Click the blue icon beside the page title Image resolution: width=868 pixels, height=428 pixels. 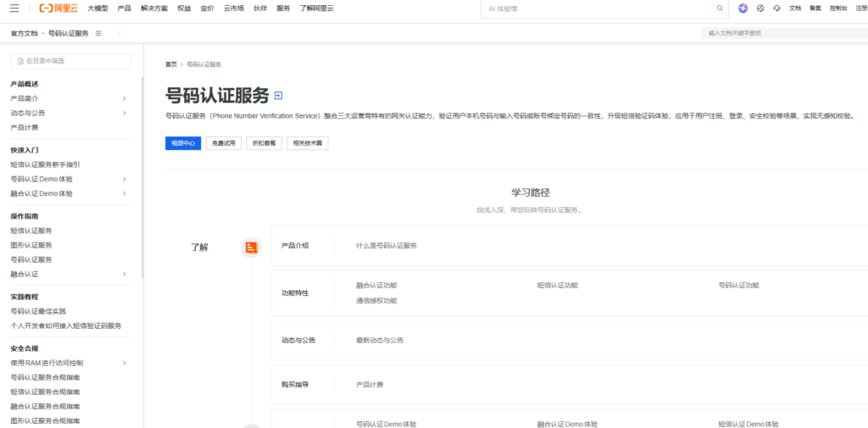[278, 96]
